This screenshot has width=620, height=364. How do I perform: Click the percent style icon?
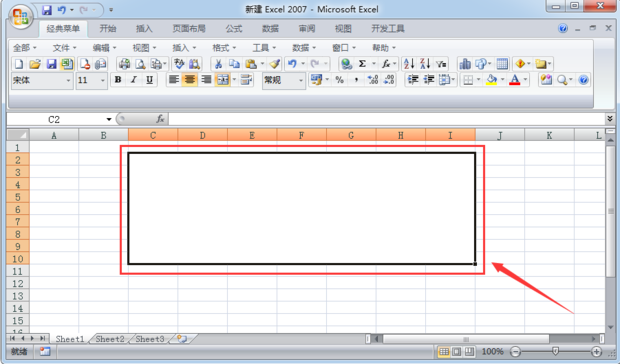tap(339, 80)
